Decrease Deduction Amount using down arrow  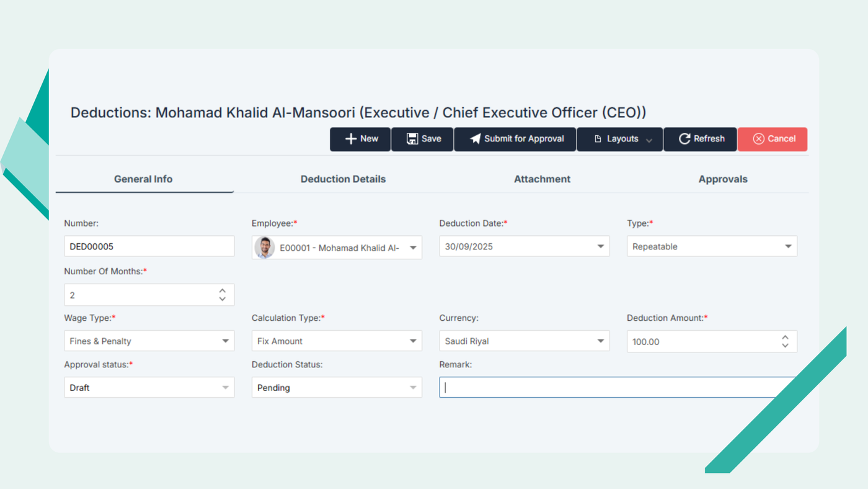785,346
